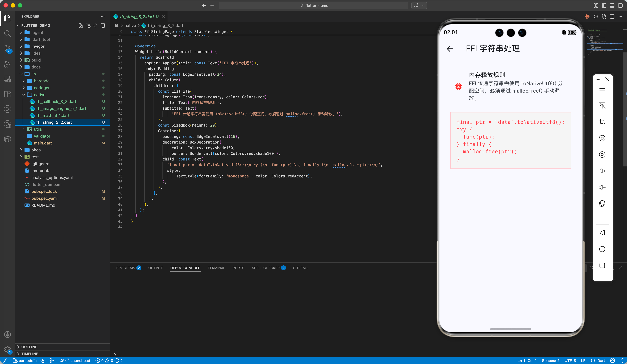Click the emulator screenshot crop icon

pyautogui.click(x=602, y=122)
